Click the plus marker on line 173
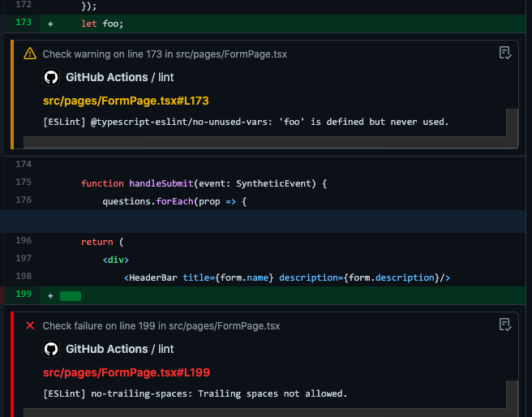The height and width of the screenshot is (417, 532). 50,24
